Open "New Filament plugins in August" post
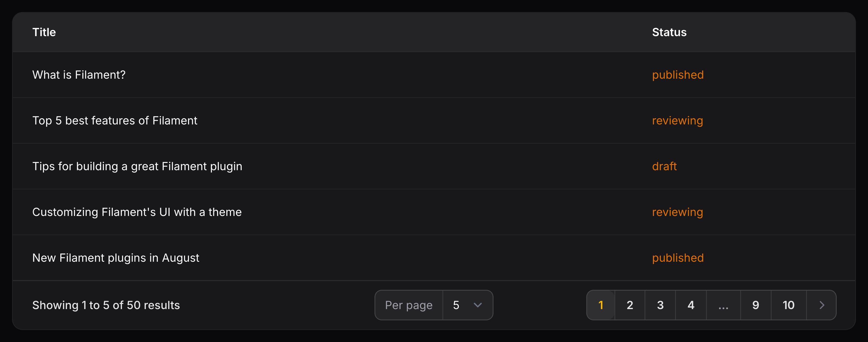 [115, 258]
